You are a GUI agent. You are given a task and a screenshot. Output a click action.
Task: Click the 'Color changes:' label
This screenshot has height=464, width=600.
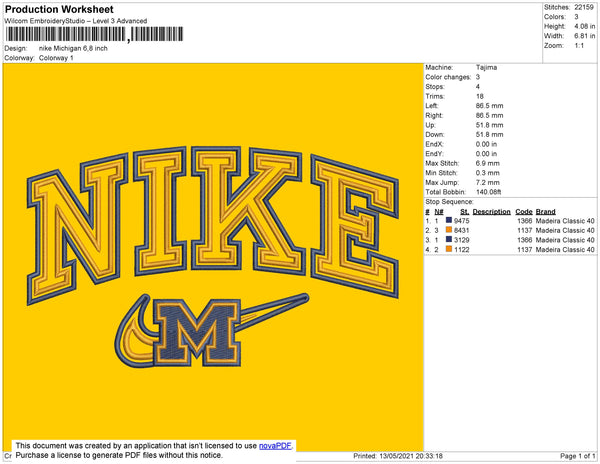448,77
